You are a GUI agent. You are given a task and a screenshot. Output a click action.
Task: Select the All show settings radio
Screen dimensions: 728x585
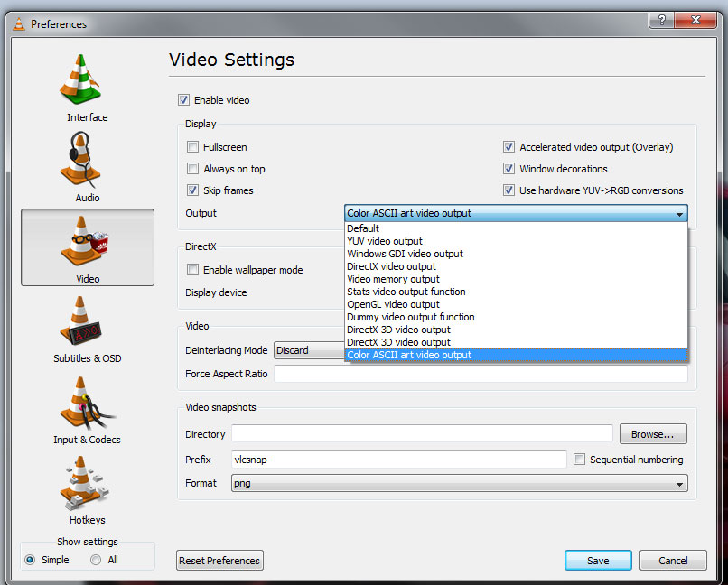coord(96,560)
